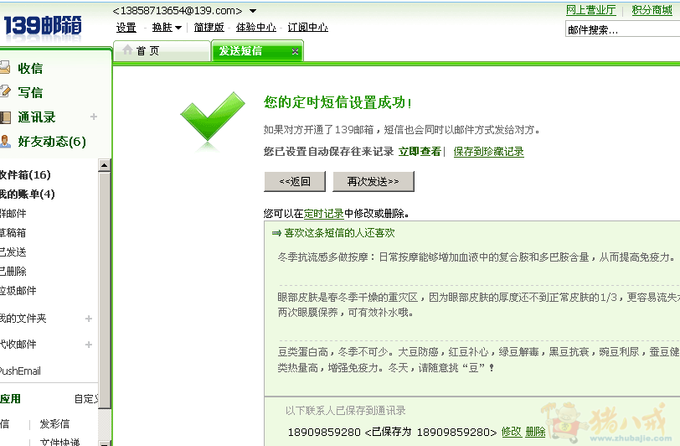This screenshot has height=446, width=680.
Task: Switch to 简捷版 version
Action: pos(209,27)
